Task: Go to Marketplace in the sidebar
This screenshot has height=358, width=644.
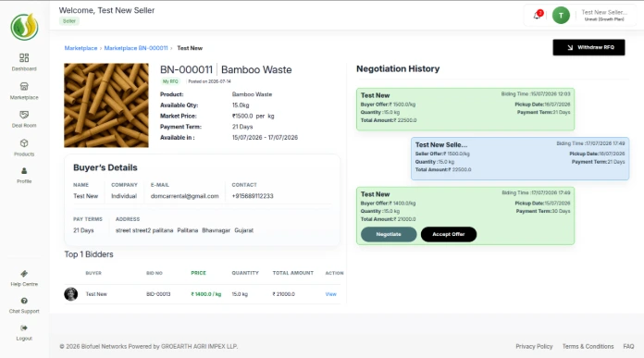Action: click(24, 86)
